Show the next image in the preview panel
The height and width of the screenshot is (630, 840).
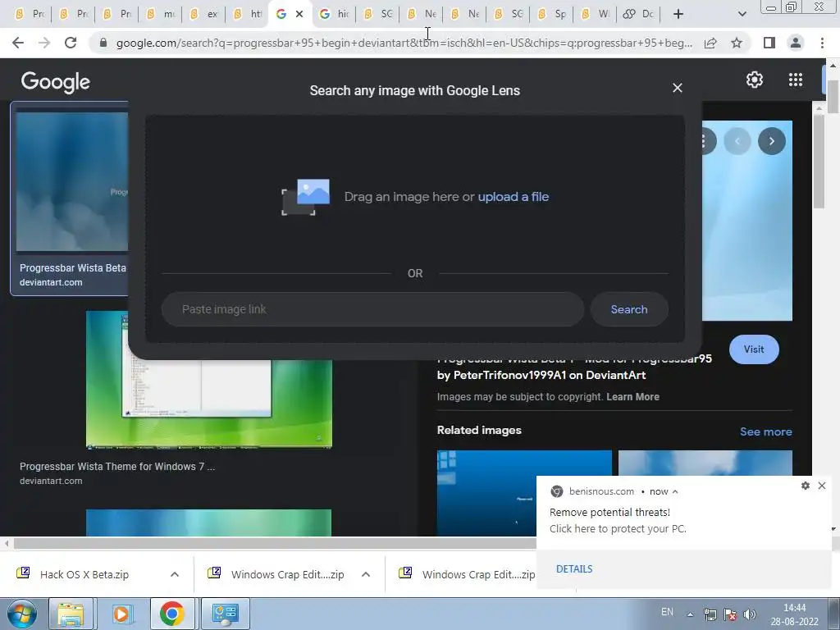pos(771,141)
